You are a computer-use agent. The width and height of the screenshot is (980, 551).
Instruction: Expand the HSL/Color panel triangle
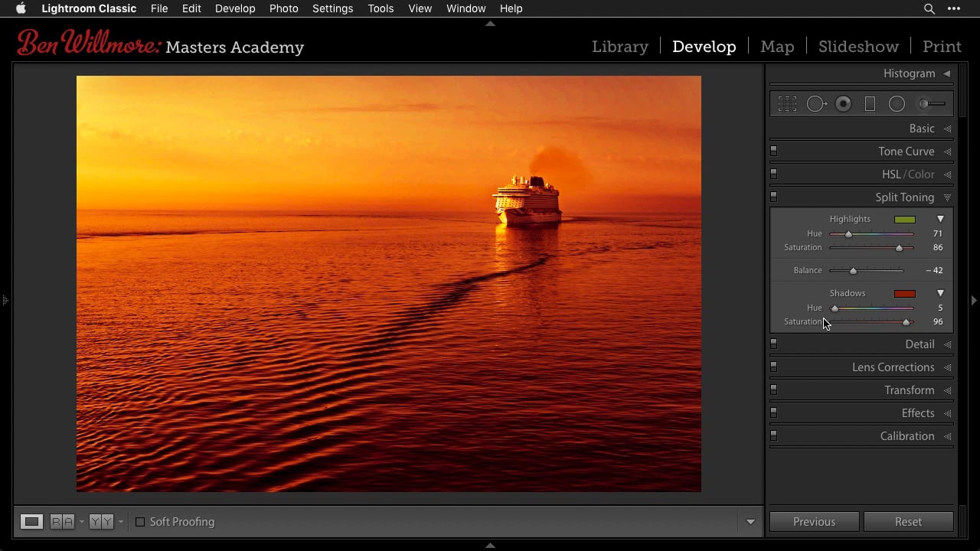pyautogui.click(x=947, y=174)
